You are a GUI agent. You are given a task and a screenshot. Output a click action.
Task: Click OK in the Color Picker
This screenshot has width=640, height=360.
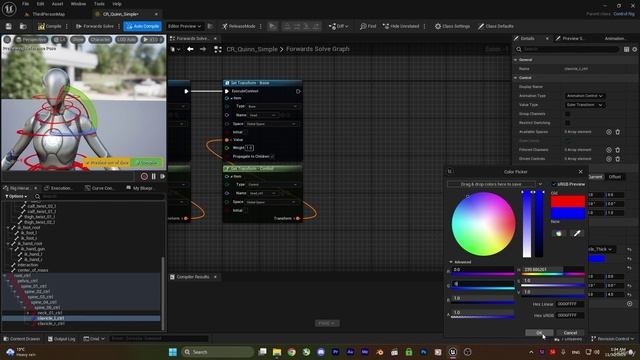pos(539,333)
